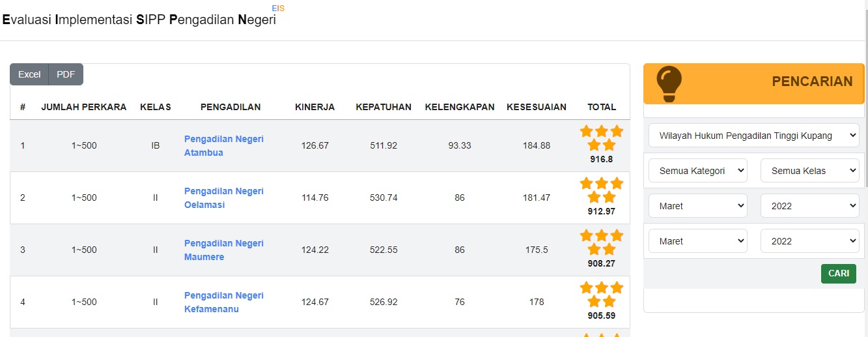This screenshot has height=337, width=868.
Task: Click the EIS logo superscript
Action: point(278,8)
